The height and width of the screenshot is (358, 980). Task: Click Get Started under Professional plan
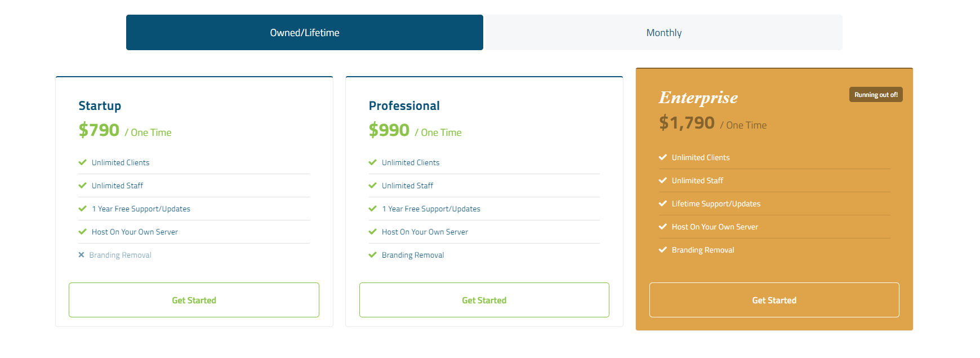click(484, 300)
